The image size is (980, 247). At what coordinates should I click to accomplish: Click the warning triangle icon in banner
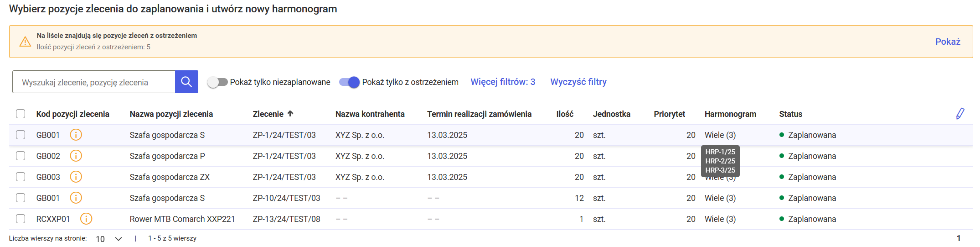point(25,42)
